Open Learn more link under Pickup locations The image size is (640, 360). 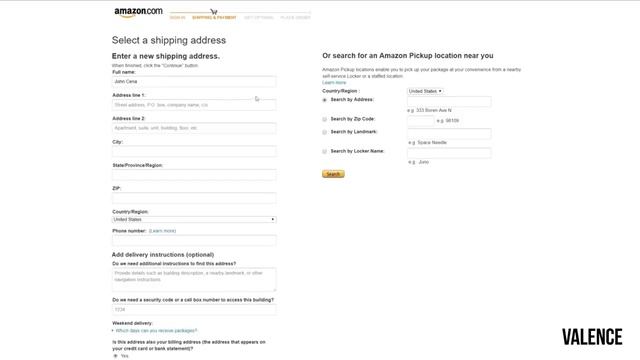pos(334,82)
